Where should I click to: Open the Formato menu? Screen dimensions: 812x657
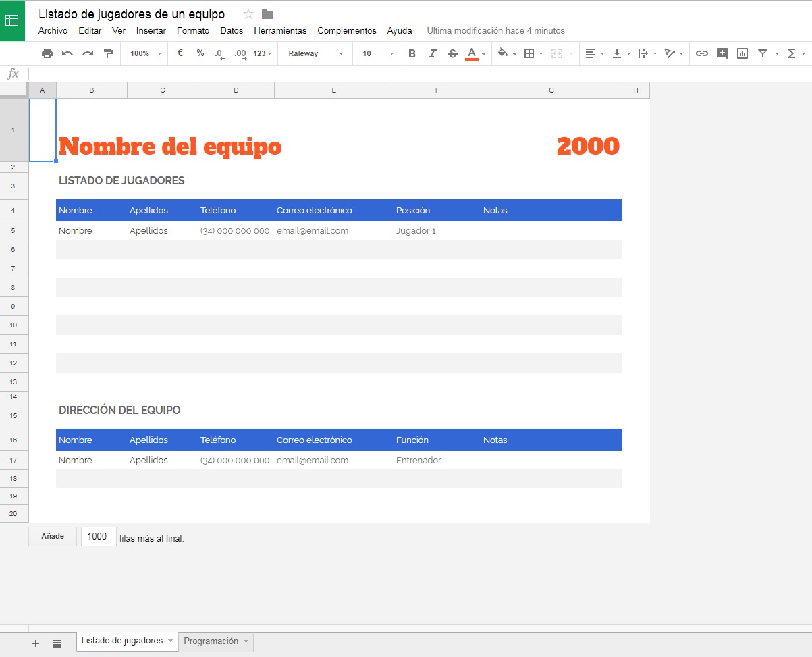pyautogui.click(x=193, y=30)
